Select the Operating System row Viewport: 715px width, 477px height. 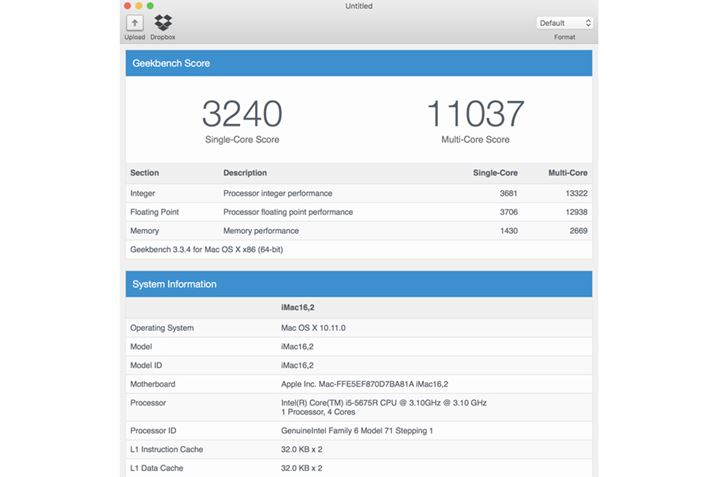pyautogui.click(x=358, y=328)
